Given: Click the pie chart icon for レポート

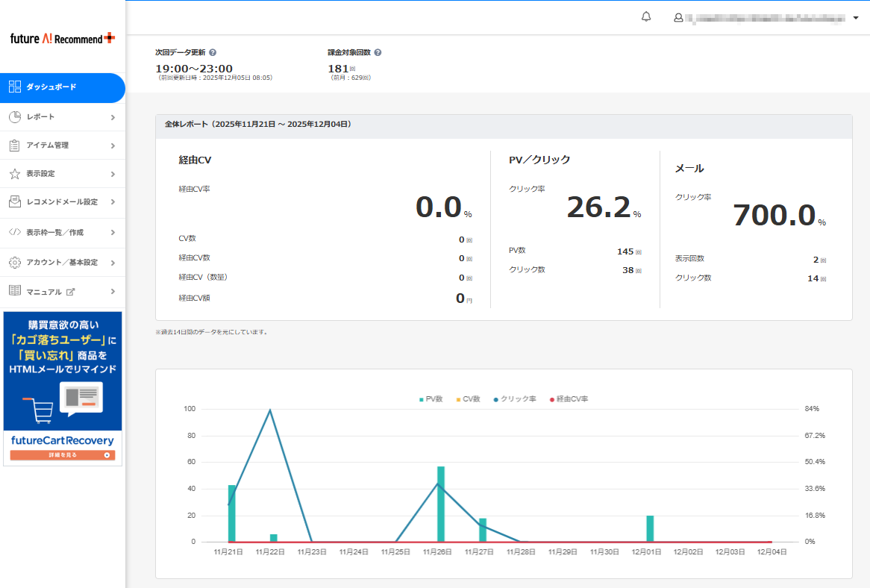Looking at the screenshot, I should tap(15, 117).
